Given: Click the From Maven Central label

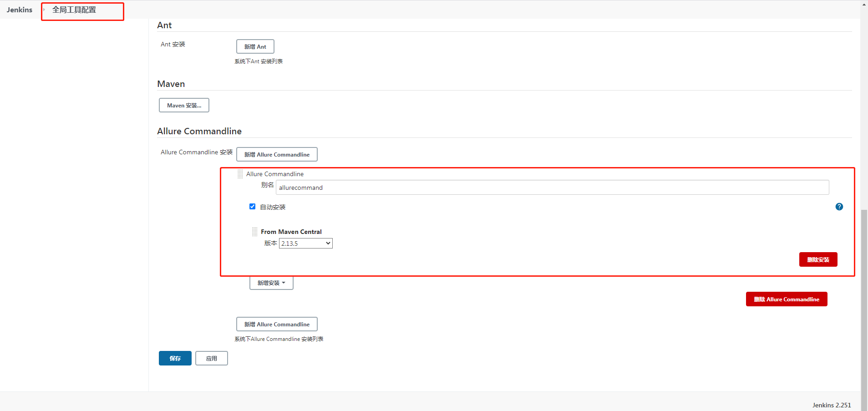Looking at the screenshot, I should click(291, 232).
